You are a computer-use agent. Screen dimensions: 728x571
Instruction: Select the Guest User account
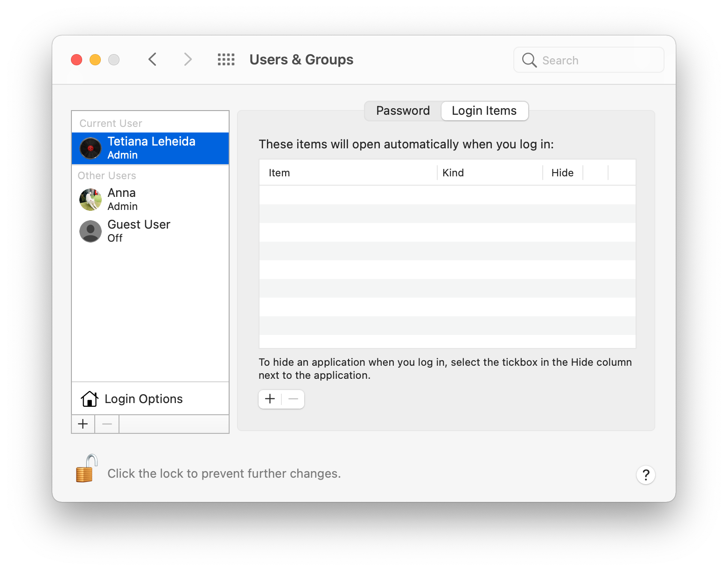click(x=139, y=230)
